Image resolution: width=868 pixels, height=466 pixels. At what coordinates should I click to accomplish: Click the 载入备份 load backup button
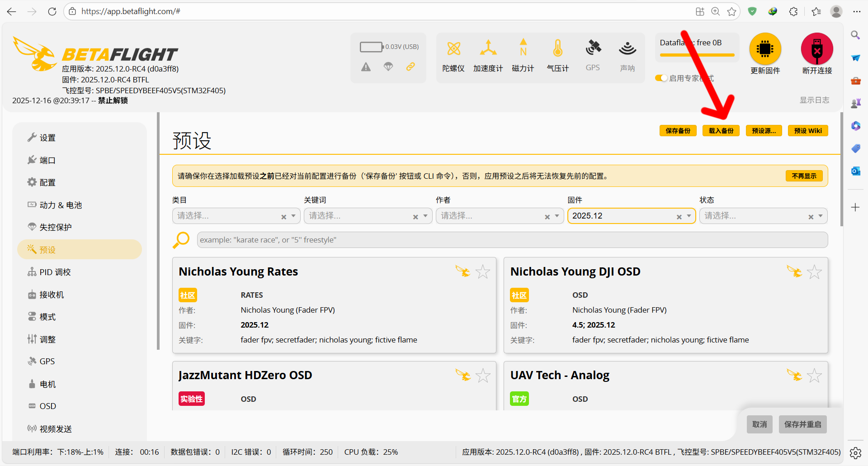coord(721,131)
